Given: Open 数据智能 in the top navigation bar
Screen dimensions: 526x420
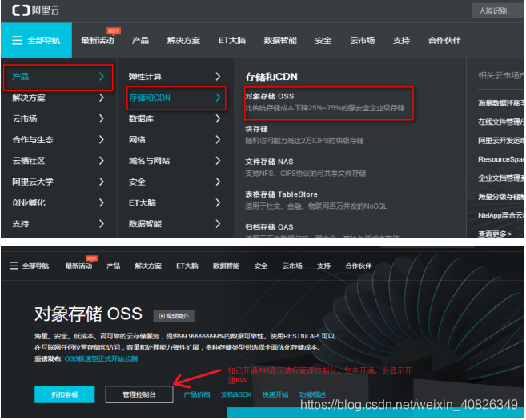Looking at the screenshot, I should click(280, 41).
